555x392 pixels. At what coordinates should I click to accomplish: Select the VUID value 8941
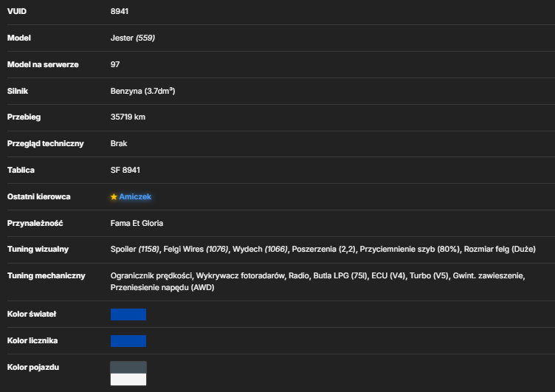click(120, 11)
